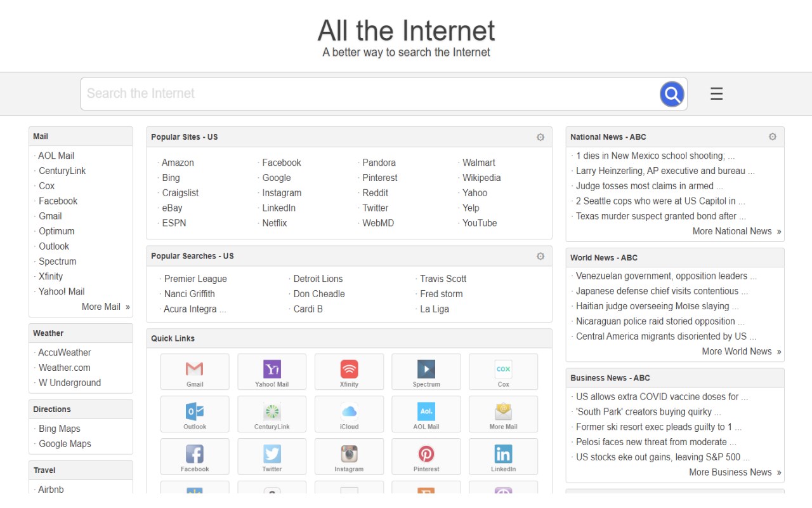This screenshot has height=508, width=812.
Task: Read Venezuelan government opposition headline
Action: [666, 276]
